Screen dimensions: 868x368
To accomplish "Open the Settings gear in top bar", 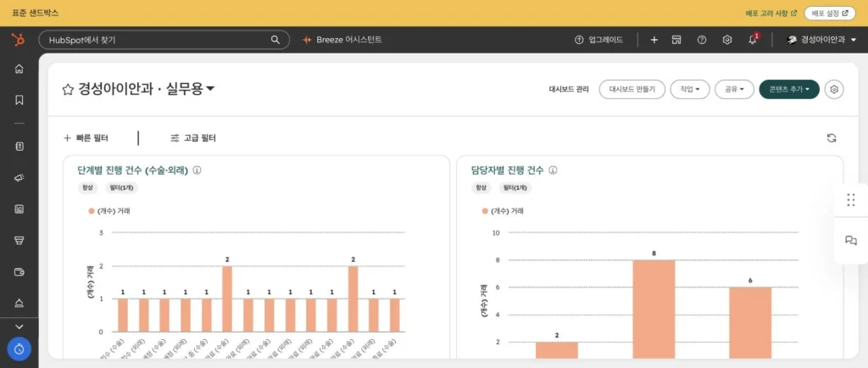I will pyautogui.click(x=727, y=40).
